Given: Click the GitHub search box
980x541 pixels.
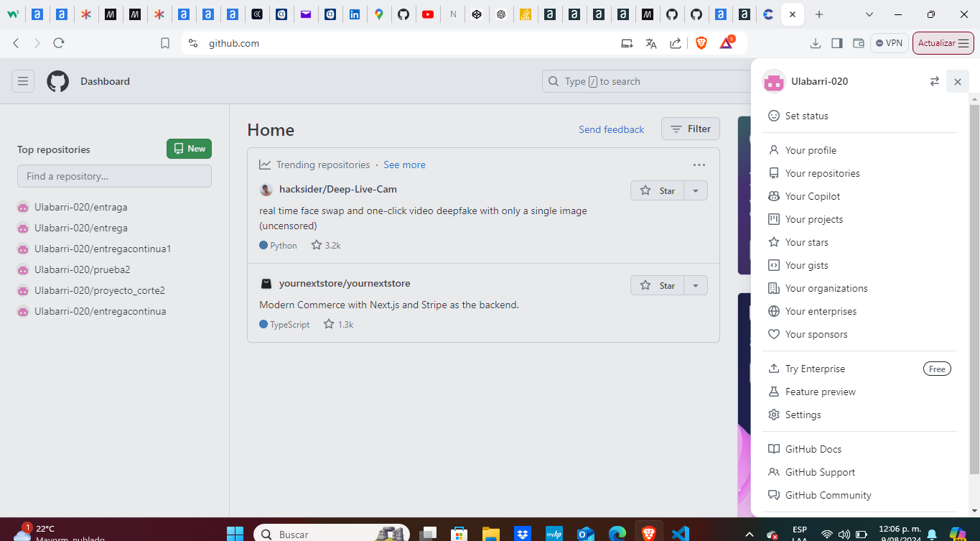Looking at the screenshot, I should [646, 81].
